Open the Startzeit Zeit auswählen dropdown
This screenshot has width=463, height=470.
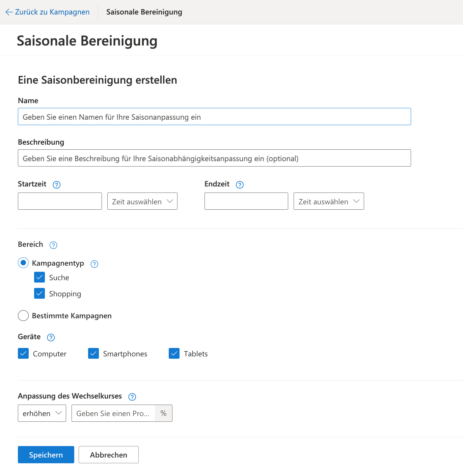coord(142,201)
